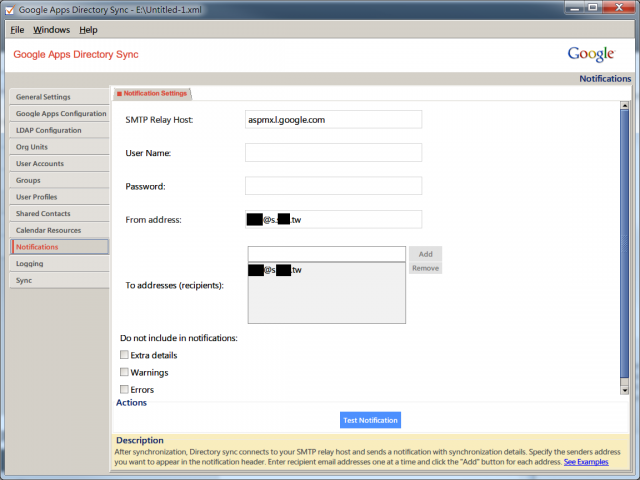Open the Logging section
640x480 pixels.
coord(60,264)
